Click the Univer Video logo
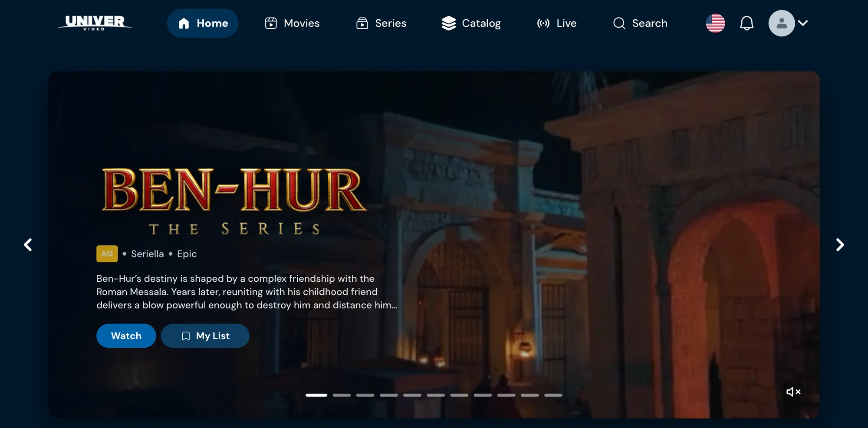 (95, 23)
